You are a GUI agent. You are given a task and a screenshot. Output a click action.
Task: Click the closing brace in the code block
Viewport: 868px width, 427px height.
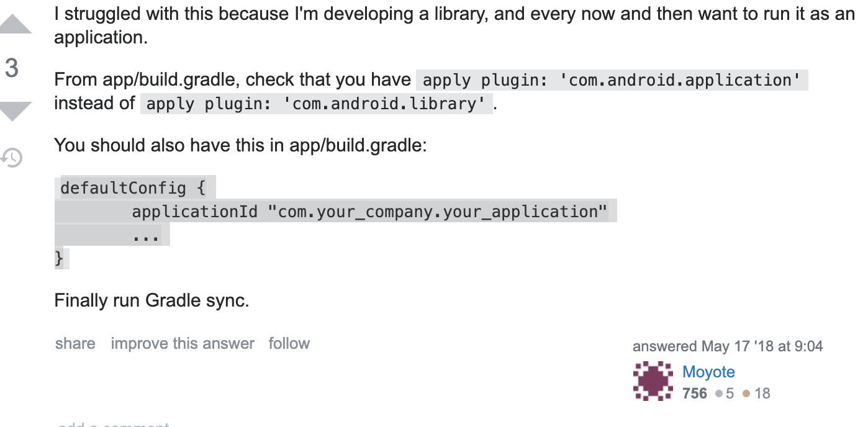coord(60,258)
